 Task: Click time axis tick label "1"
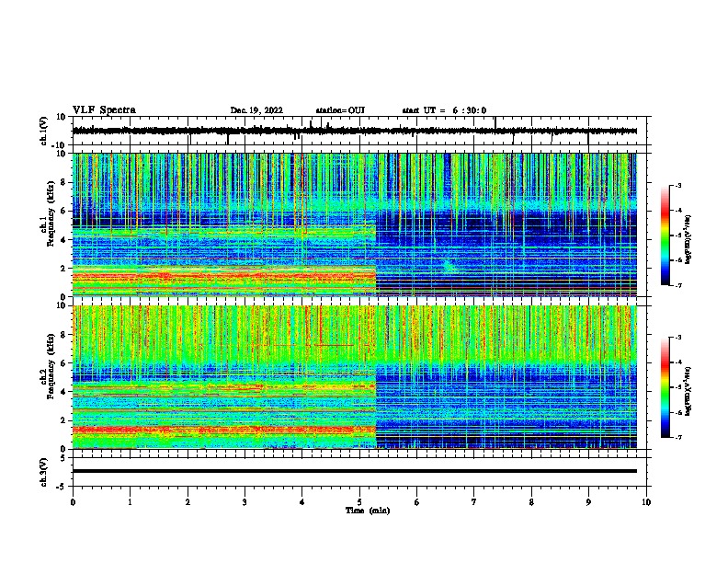tap(130, 502)
